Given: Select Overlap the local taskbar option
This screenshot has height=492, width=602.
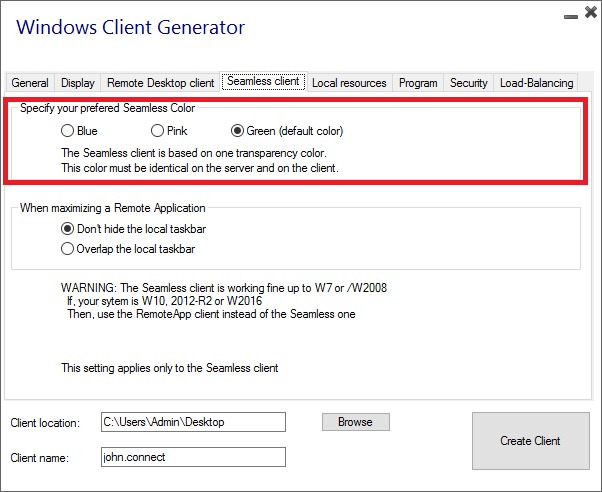Looking at the screenshot, I should click(x=68, y=248).
